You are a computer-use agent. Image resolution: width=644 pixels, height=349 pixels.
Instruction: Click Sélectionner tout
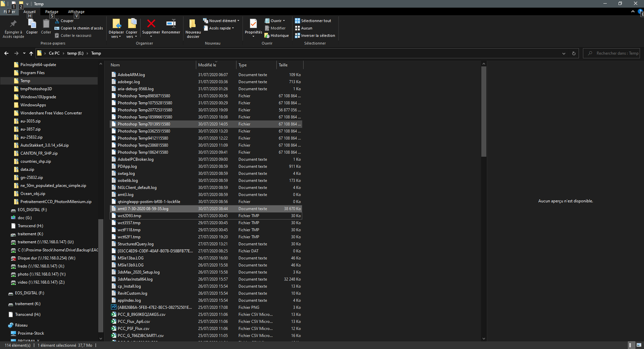313,21
